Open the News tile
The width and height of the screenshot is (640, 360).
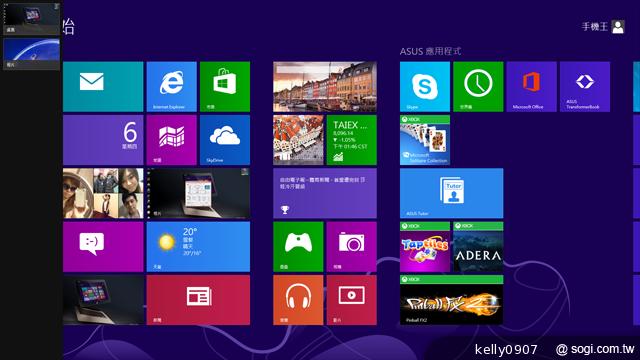click(x=198, y=300)
